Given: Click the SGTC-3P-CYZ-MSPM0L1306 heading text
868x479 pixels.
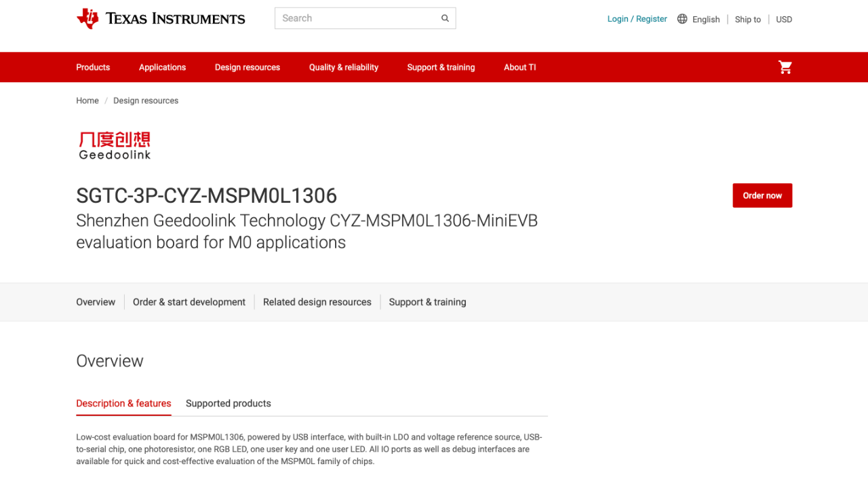Looking at the screenshot, I should tap(207, 195).
